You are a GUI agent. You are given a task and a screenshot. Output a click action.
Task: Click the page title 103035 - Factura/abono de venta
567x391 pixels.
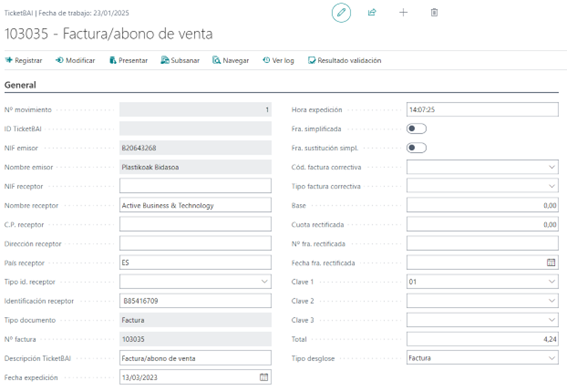pos(108,34)
